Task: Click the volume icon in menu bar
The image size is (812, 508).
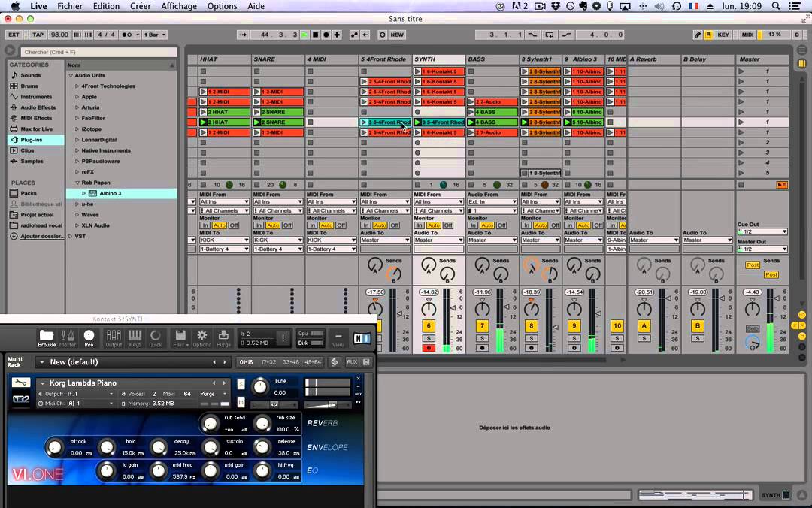Action: pyautogui.click(x=659, y=6)
